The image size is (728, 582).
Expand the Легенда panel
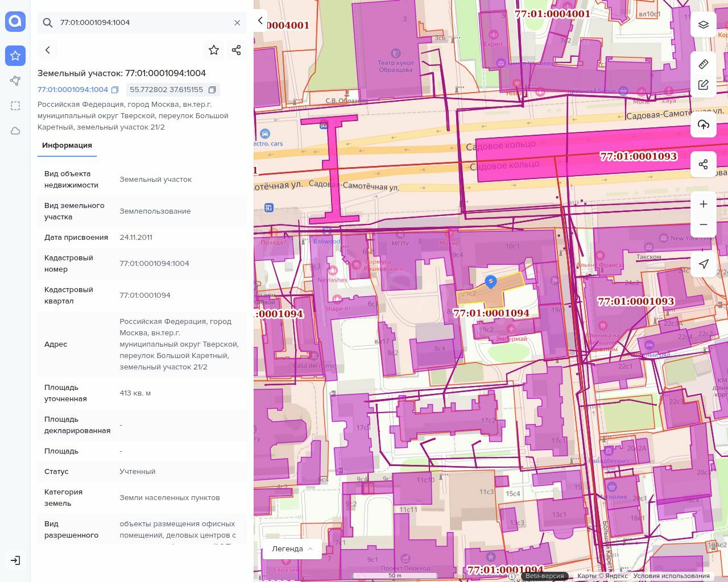point(292,549)
